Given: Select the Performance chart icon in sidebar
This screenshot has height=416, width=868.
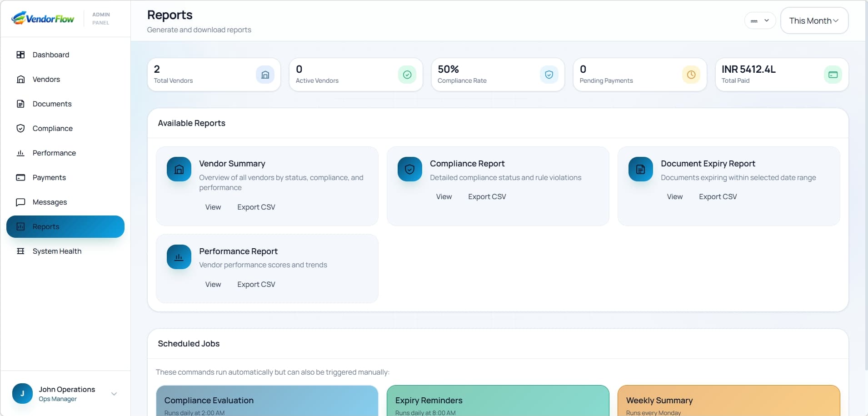Looking at the screenshot, I should pos(21,153).
